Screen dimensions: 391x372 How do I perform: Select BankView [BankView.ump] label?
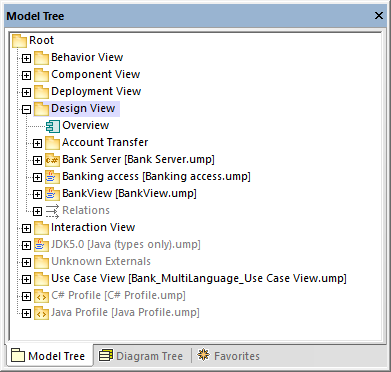coord(129,193)
